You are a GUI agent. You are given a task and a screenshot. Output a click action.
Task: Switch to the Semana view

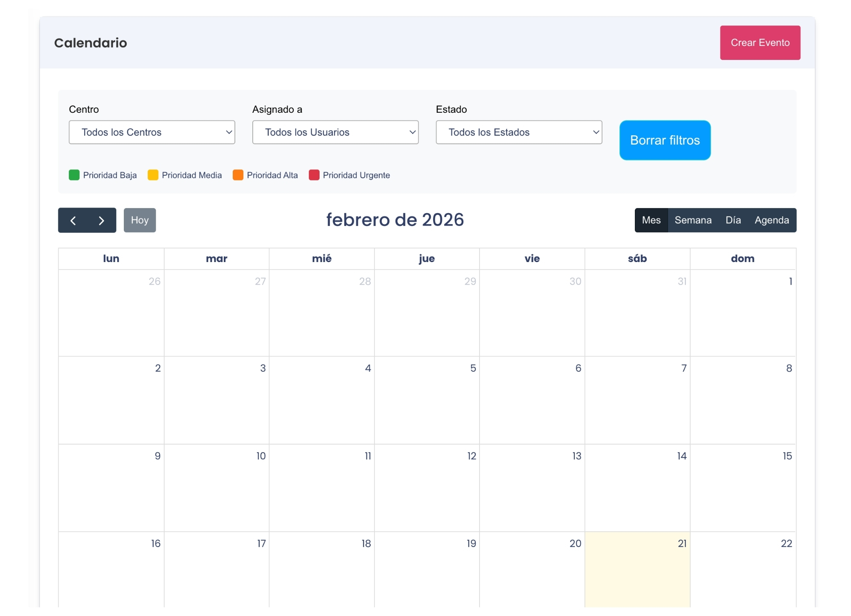(x=693, y=220)
